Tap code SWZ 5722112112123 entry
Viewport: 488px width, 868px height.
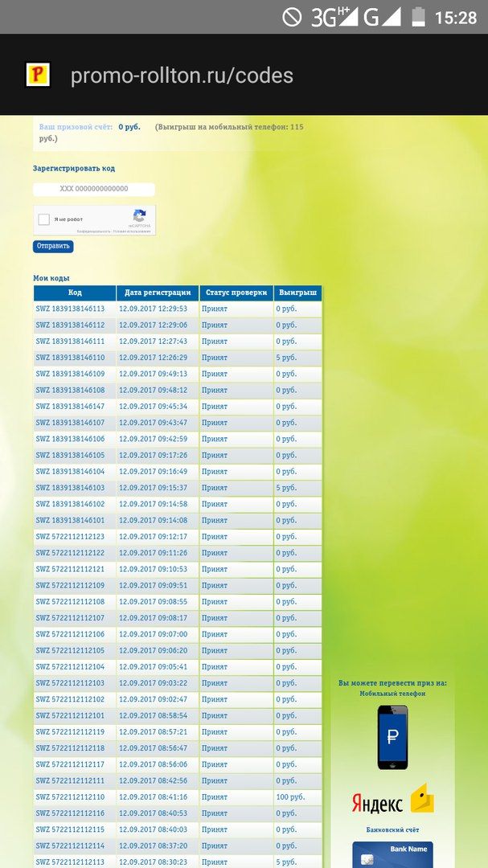click(71, 536)
